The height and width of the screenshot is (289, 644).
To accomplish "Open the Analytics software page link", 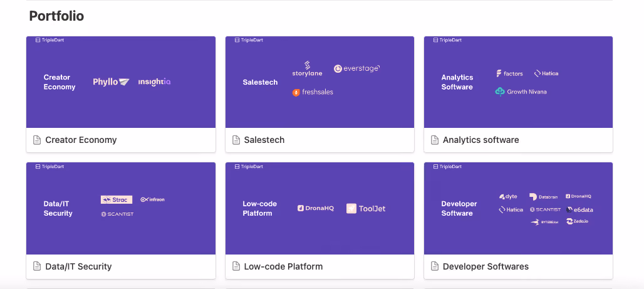I will point(480,140).
